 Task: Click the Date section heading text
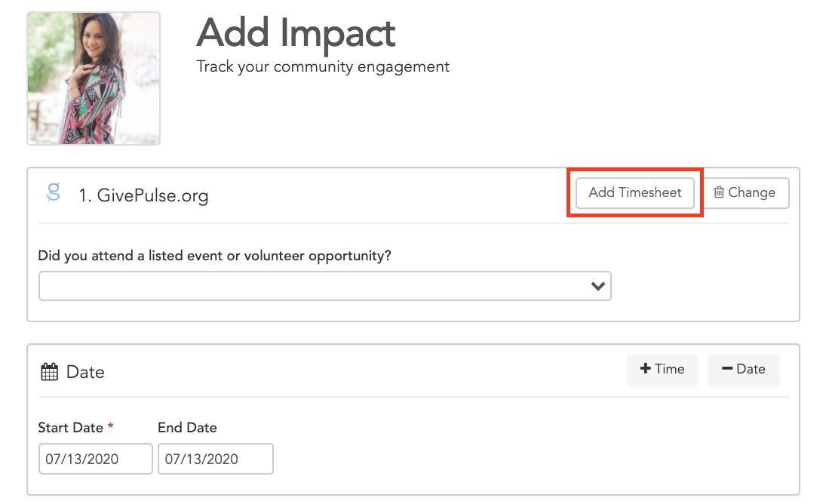pos(85,372)
